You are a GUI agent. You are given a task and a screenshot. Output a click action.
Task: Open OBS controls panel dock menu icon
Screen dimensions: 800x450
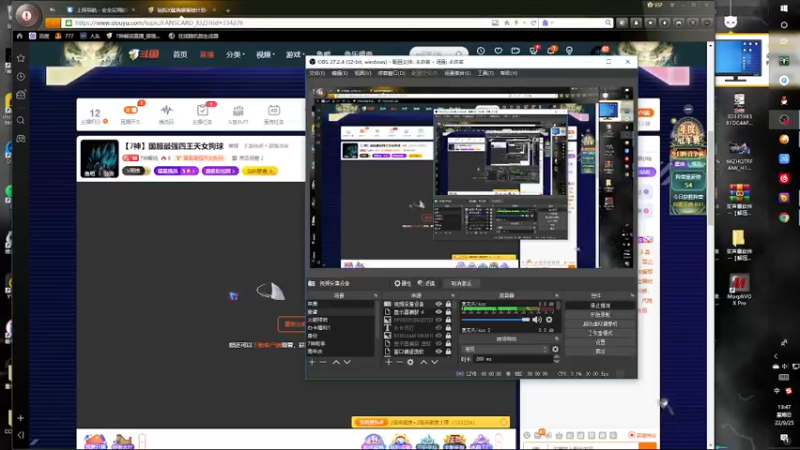[x=632, y=295]
